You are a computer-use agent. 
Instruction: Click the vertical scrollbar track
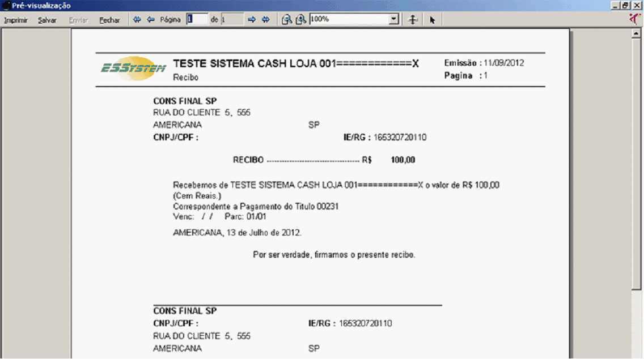636,170
